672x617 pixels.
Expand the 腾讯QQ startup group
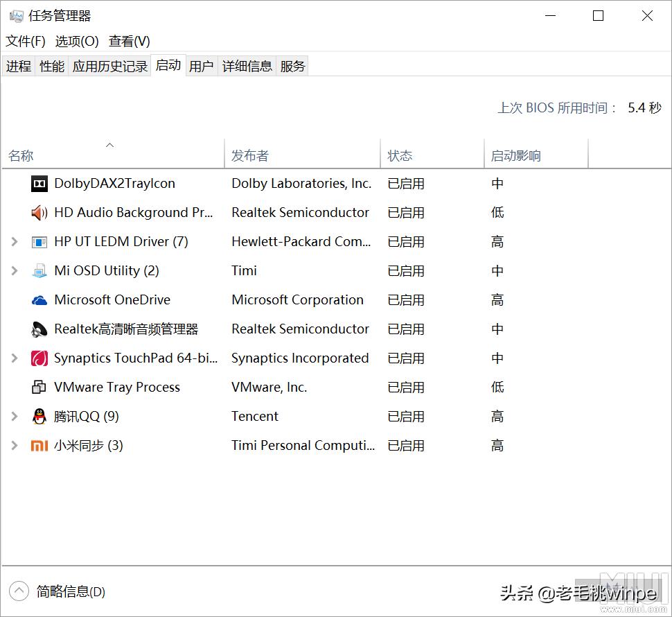pyautogui.click(x=15, y=417)
